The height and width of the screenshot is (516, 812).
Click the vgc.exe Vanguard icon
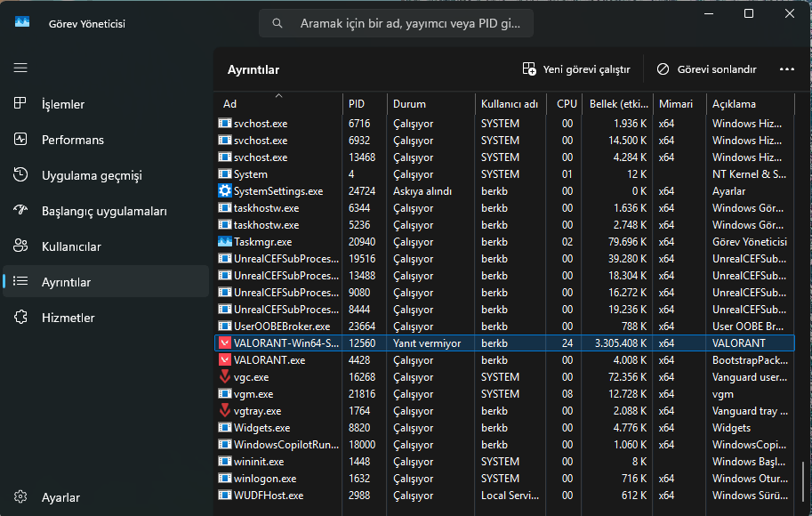[225, 376]
